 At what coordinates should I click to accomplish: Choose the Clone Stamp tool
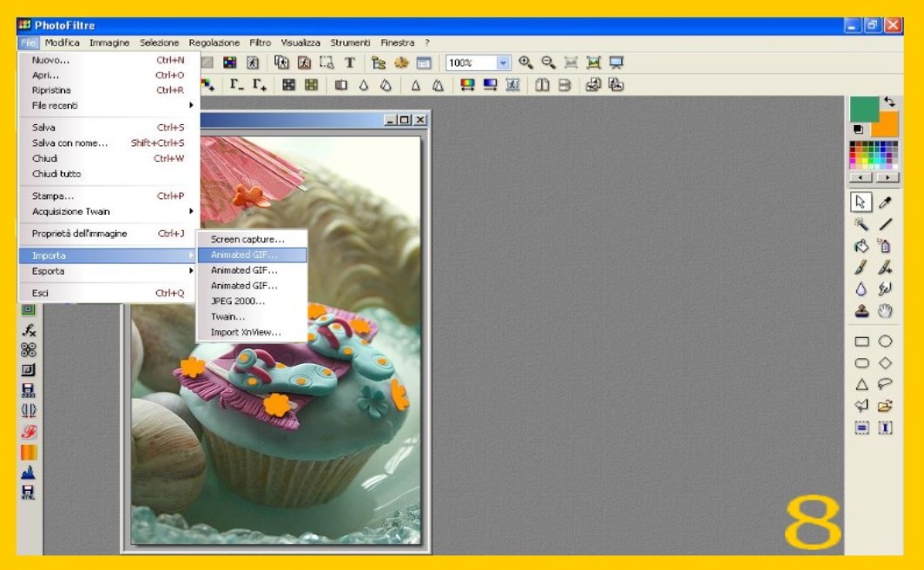pos(861,311)
